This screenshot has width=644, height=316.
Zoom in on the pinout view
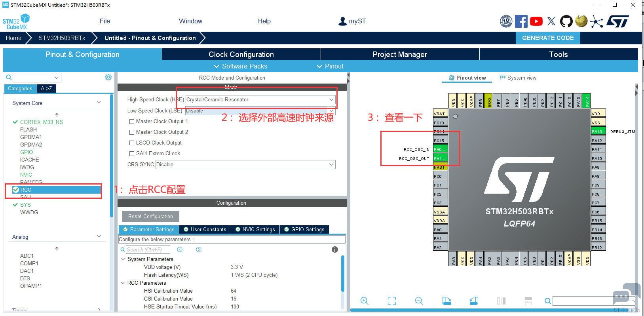tap(365, 301)
